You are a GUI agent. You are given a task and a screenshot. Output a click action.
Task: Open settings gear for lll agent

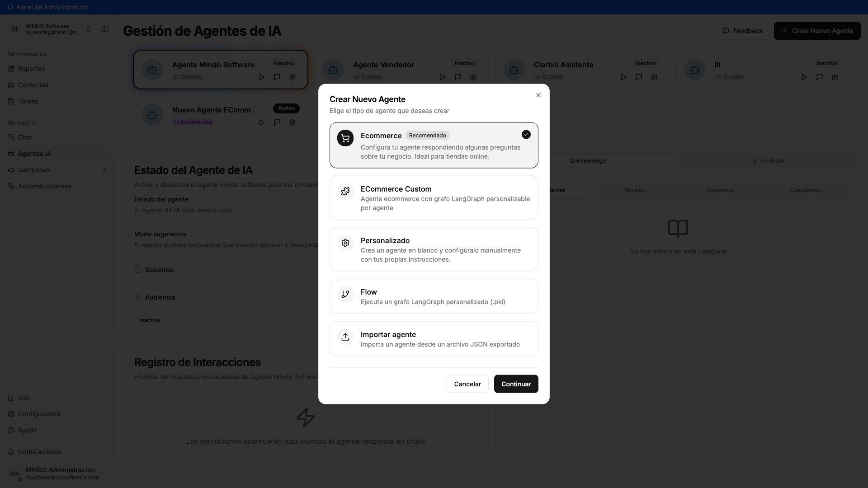[835, 77]
